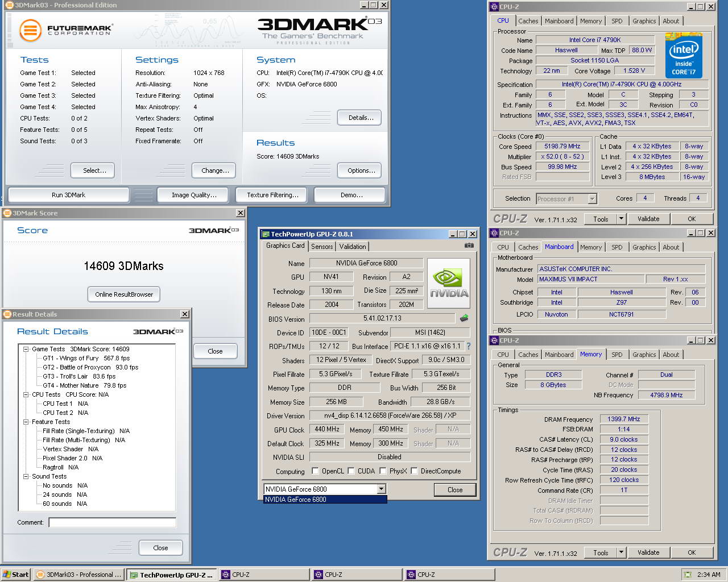728x582 pixels.
Task: Click the Change settings button
Action: pos(215,171)
